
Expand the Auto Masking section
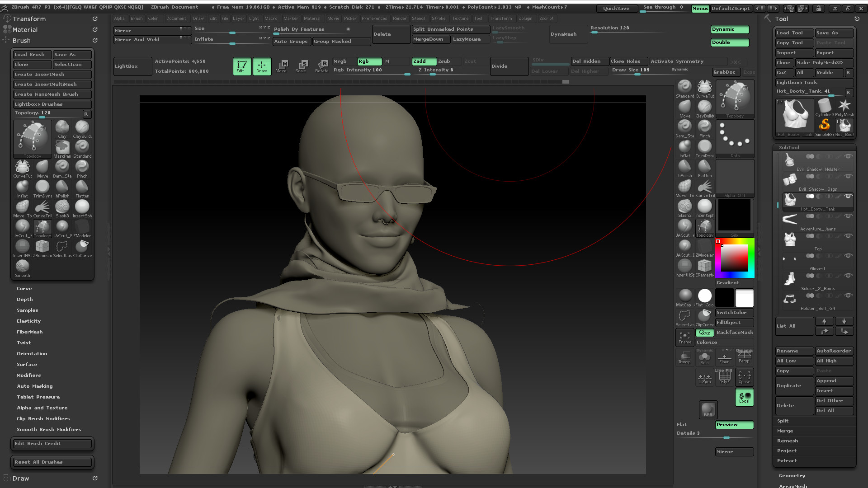[x=35, y=386]
